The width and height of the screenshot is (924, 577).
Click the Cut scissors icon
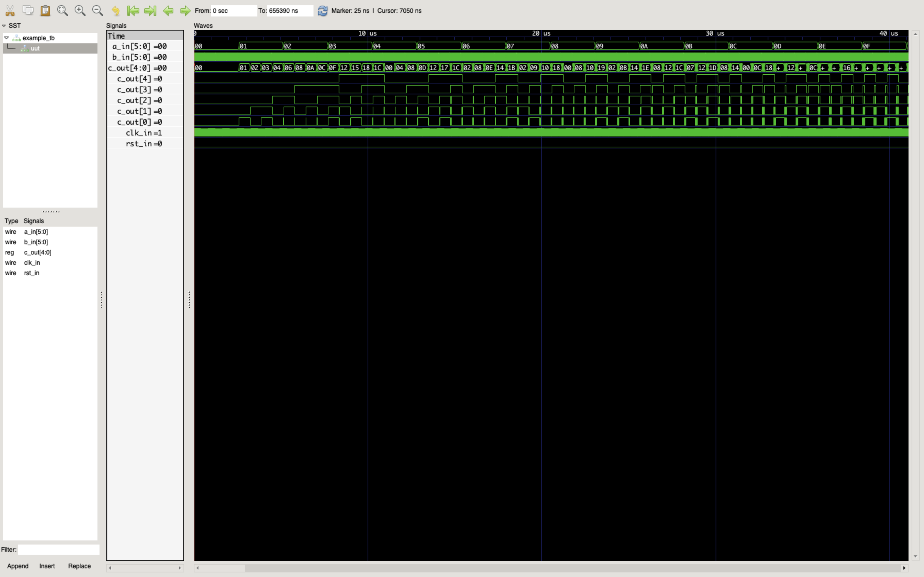coord(10,11)
